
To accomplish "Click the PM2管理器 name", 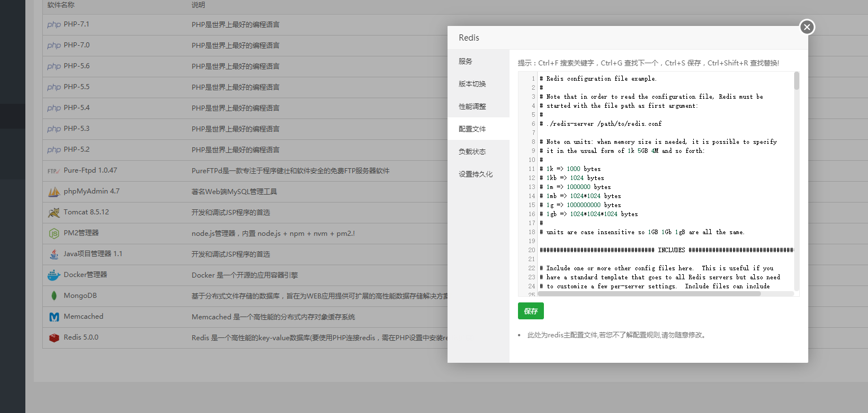I will coord(81,233).
